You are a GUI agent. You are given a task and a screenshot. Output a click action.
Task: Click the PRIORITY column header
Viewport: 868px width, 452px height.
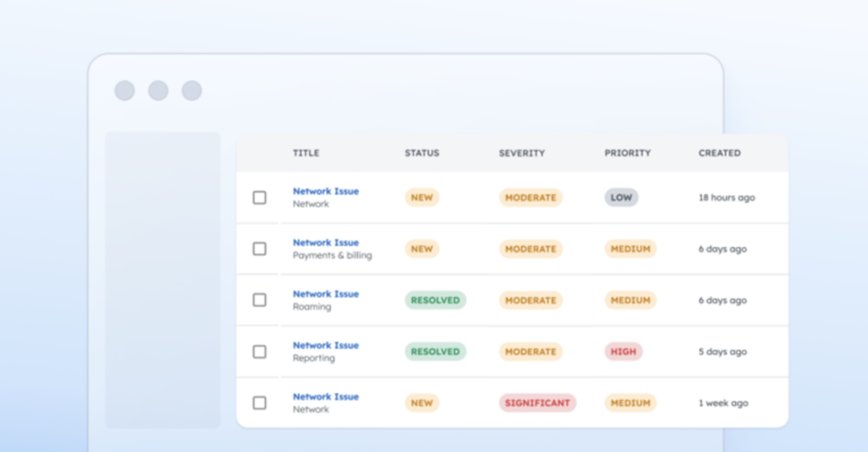(627, 153)
